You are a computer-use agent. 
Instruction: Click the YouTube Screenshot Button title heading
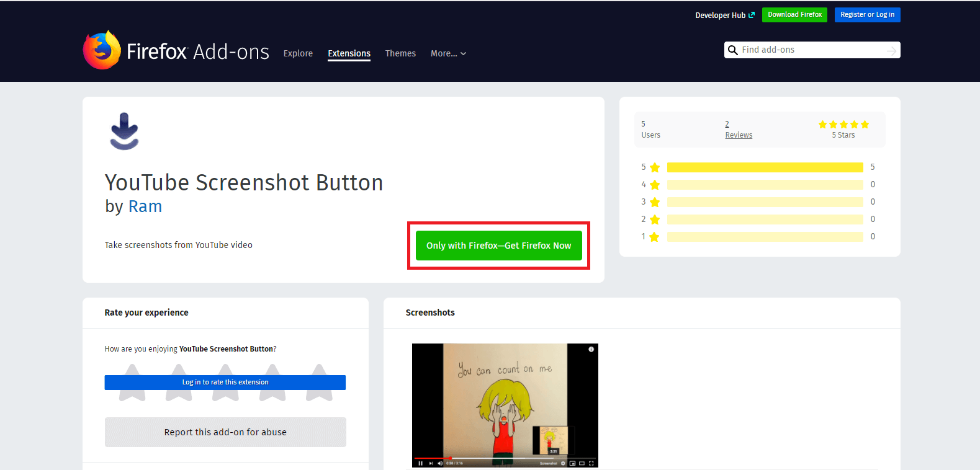click(x=244, y=183)
